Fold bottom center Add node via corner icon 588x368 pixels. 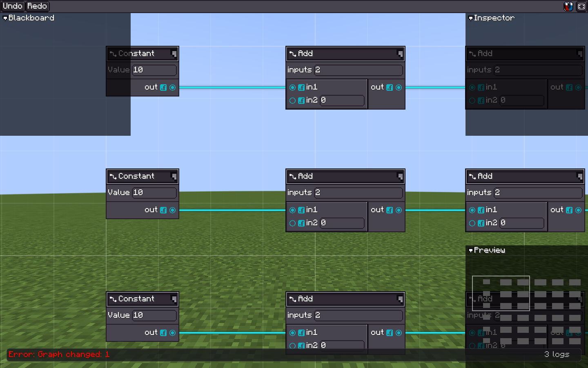(x=400, y=299)
